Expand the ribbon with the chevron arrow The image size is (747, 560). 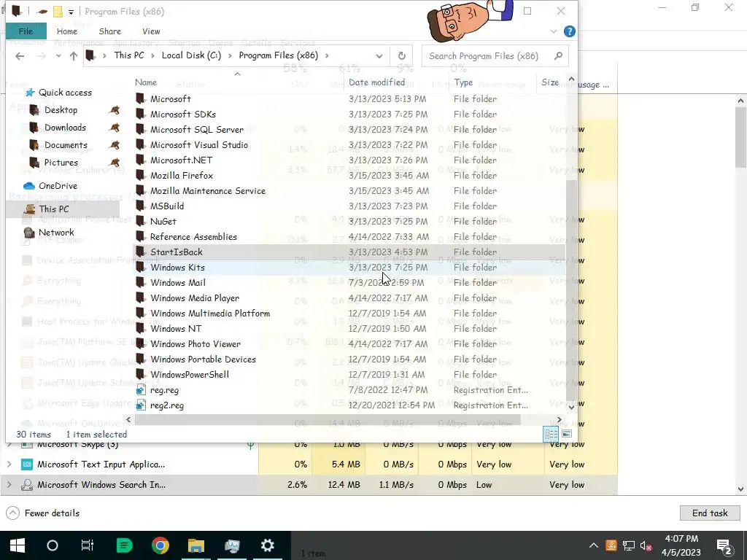pos(554,31)
